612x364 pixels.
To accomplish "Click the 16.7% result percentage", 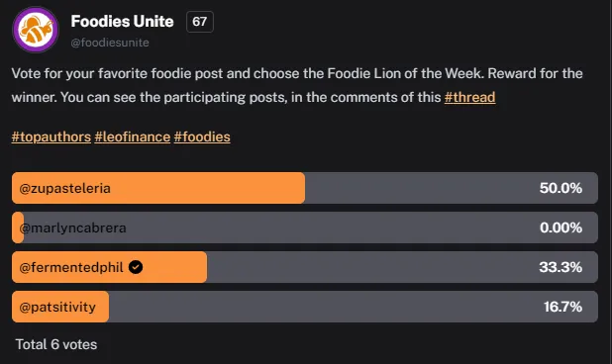I will coord(562,307).
